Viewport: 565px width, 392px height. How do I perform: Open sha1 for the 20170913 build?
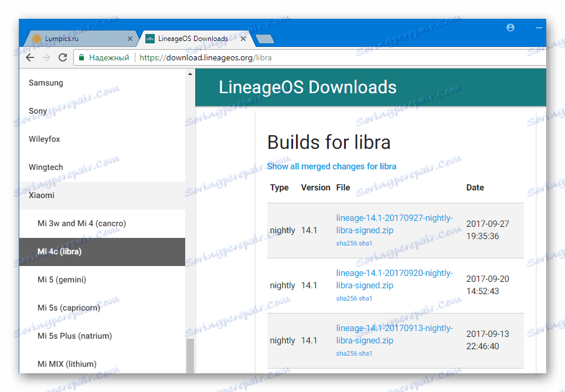coord(365,354)
